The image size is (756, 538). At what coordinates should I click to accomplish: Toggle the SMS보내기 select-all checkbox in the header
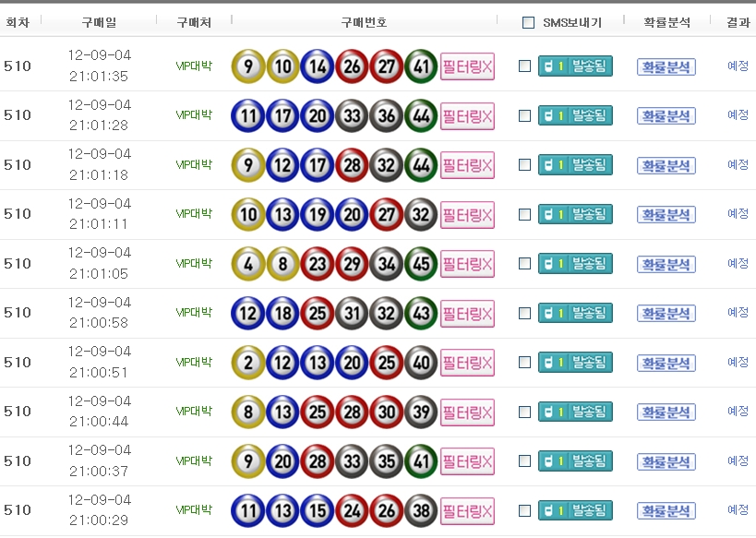click(x=528, y=23)
